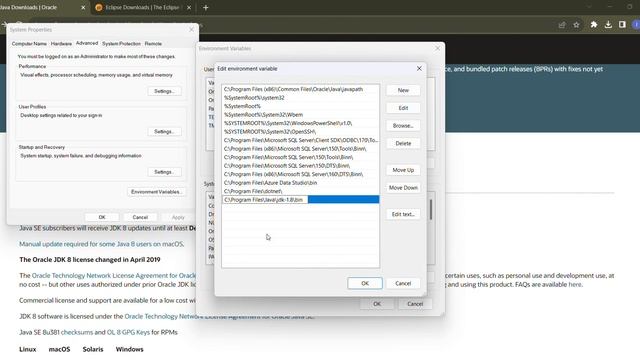Click the Edit button beside the path list

click(x=403, y=108)
